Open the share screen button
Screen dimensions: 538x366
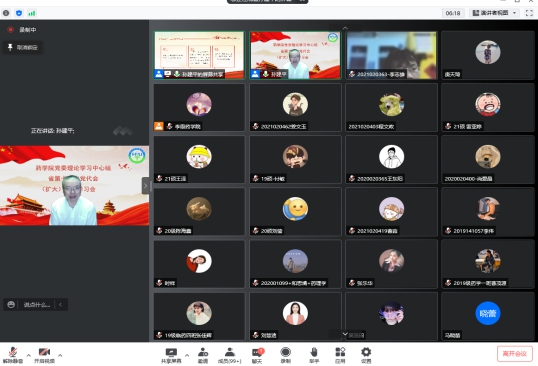click(x=171, y=355)
